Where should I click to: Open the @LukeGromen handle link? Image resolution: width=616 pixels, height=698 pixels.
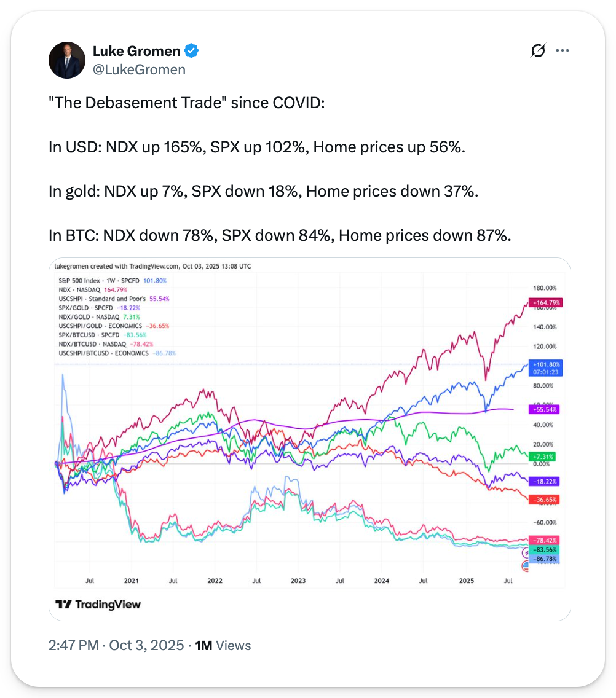(138, 69)
